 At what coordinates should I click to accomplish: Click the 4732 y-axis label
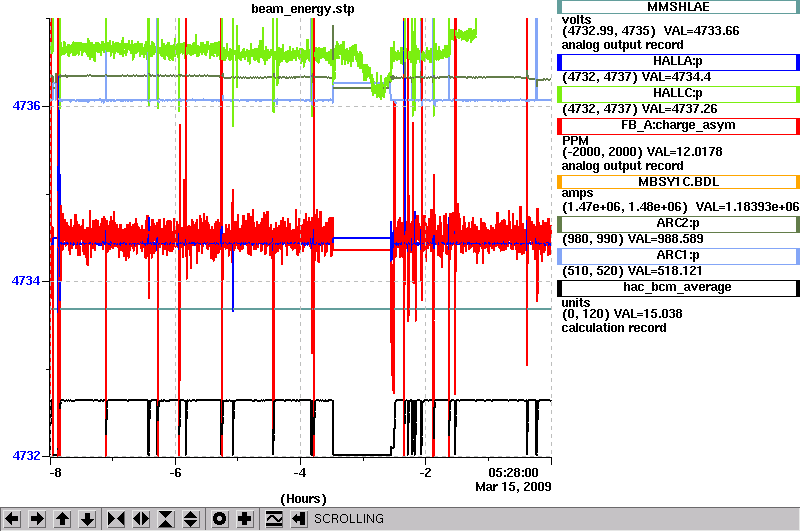pyautogui.click(x=27, y=456)
